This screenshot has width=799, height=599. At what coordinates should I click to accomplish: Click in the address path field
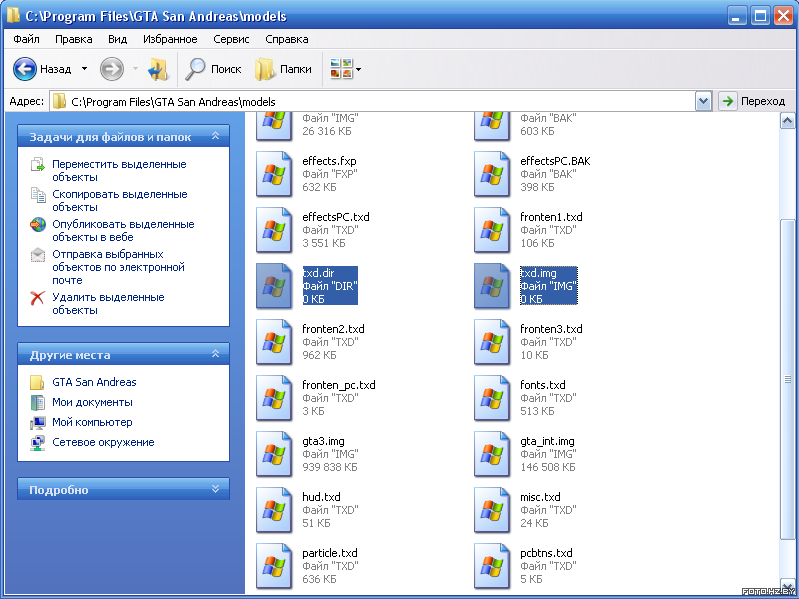pos(372,101)
